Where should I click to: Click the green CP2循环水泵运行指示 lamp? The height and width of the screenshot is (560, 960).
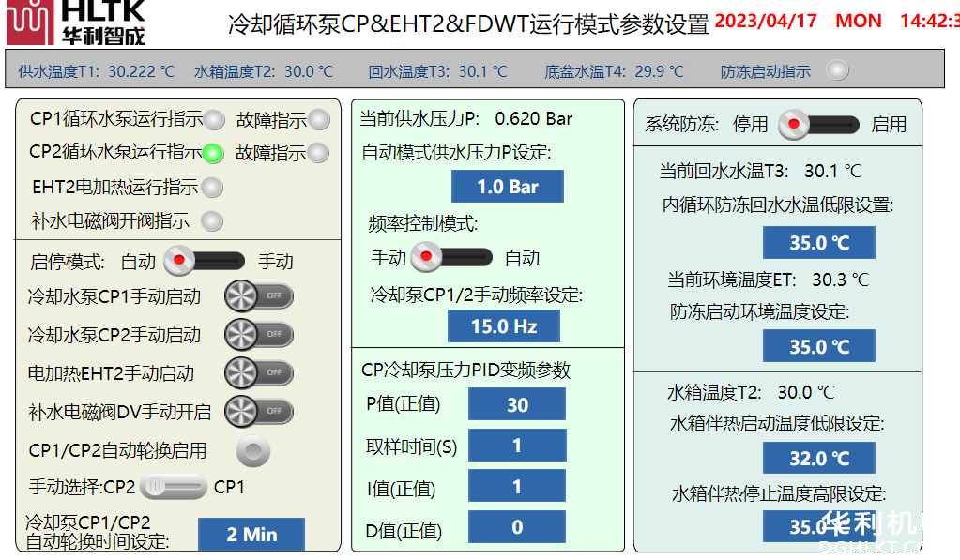tap(214, 152)
